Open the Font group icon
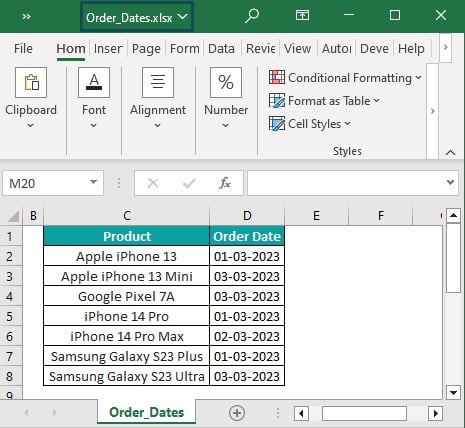465x428 pixels. coord(94,82)
